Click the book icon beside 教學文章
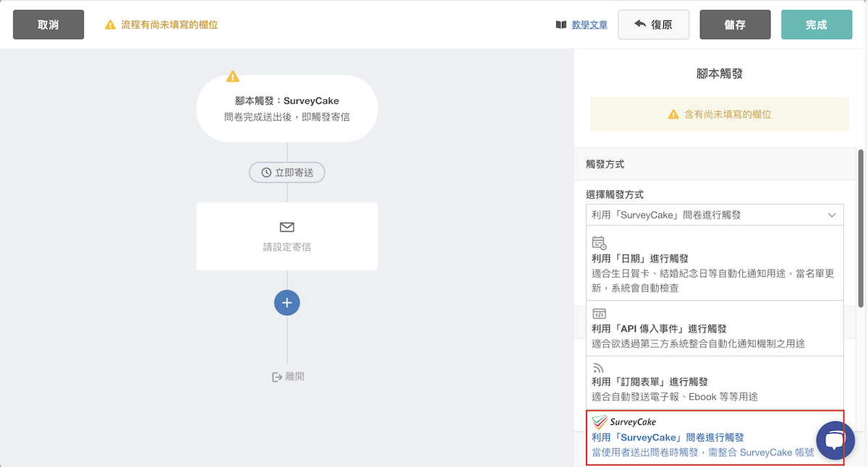Image resolution: width=868 pixels, height=467 pixels. [x=561, y=25]
